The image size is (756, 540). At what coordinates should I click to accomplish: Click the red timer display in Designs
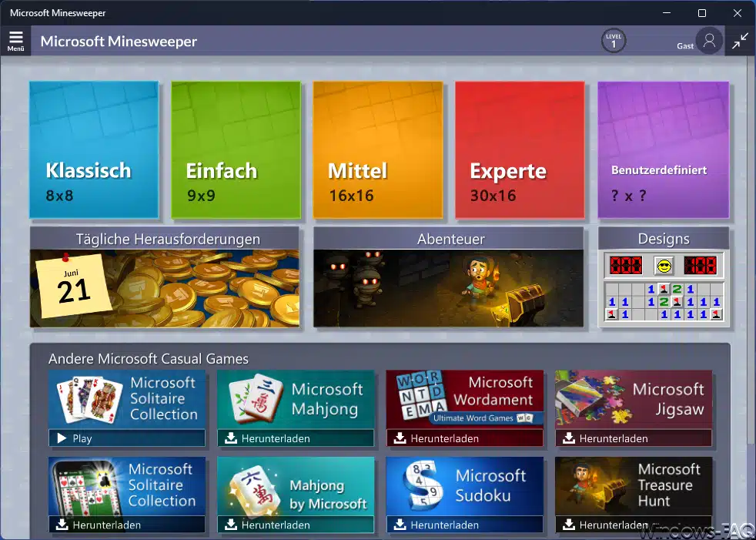700,266
